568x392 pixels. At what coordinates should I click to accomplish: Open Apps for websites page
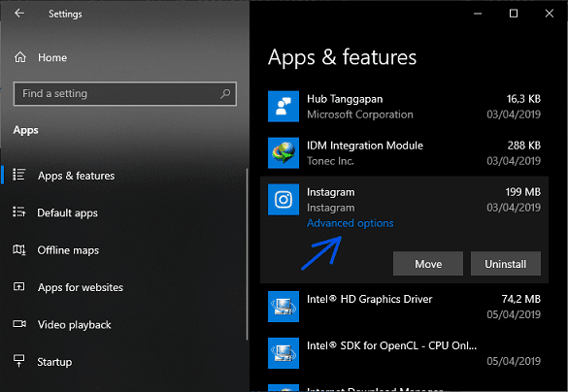[x=124, y=287]
